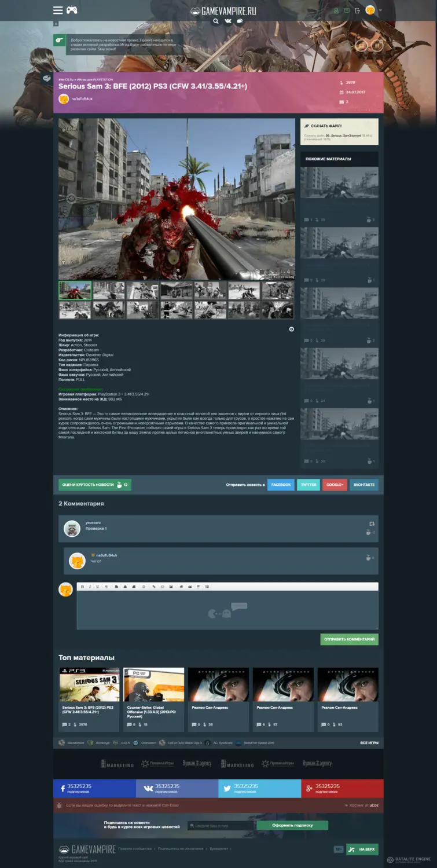Rate the na3uTuB4uk comment 'Чего?'

point(368,558)
